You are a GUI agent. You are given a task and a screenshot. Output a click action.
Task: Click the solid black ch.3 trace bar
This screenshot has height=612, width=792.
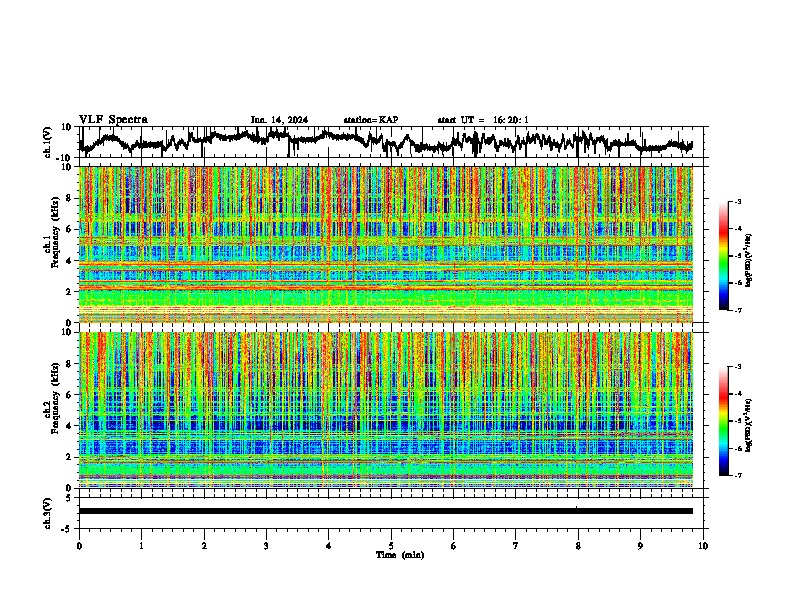(x=386, y=511)
